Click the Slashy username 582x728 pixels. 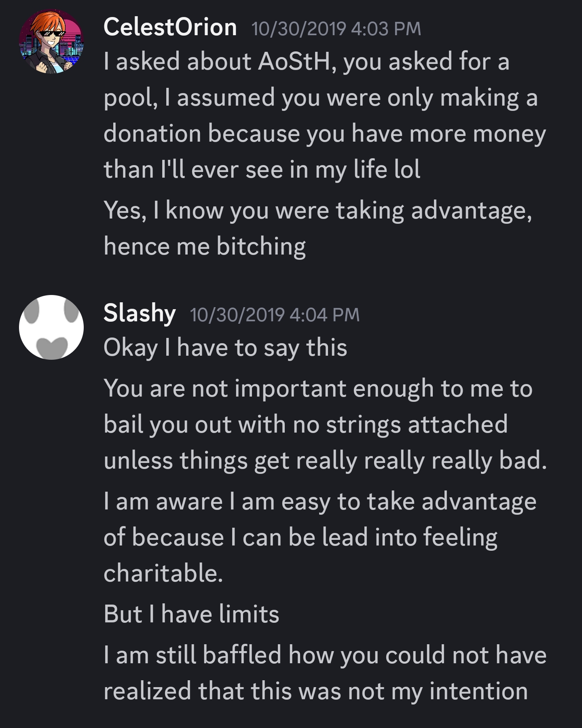140,313
